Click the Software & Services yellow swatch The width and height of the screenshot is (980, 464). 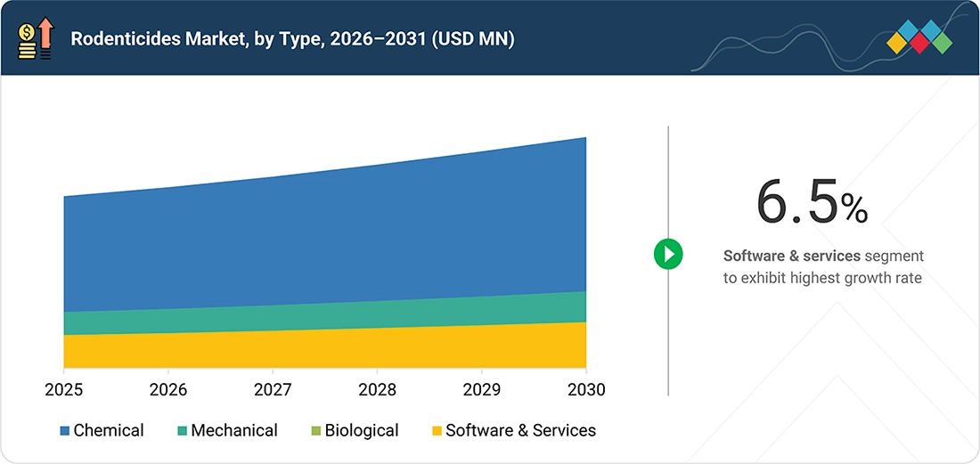[x=437, y=430]
